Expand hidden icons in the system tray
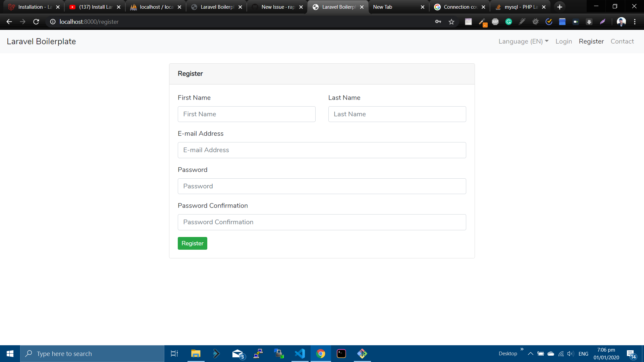644x362 pixels. (x=531, y=354)
